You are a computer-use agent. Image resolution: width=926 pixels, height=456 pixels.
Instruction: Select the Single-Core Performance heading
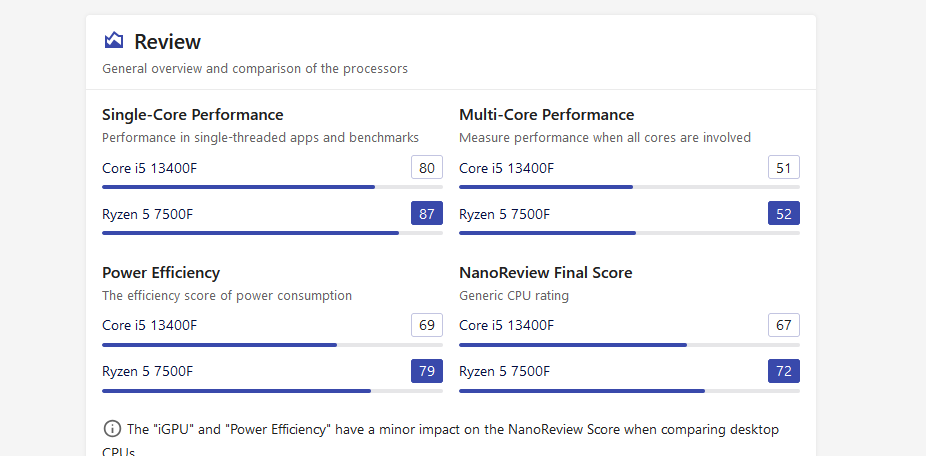click(x=192, y=115)
